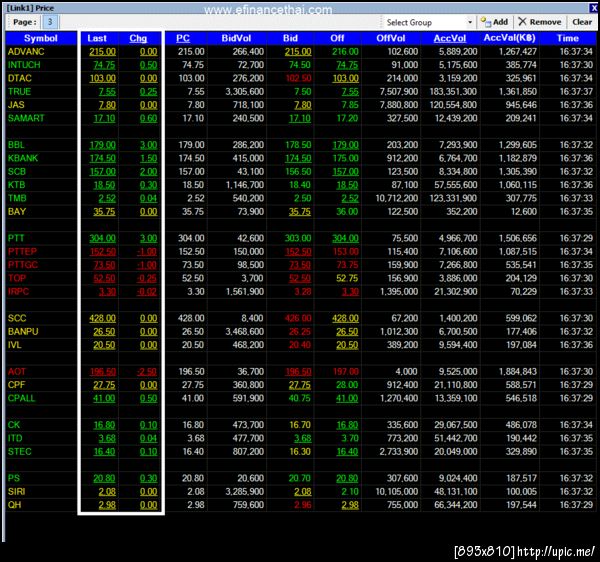Screen dimensions: 600x562
Task: Click the Remove button
Action: pos(540,22)
